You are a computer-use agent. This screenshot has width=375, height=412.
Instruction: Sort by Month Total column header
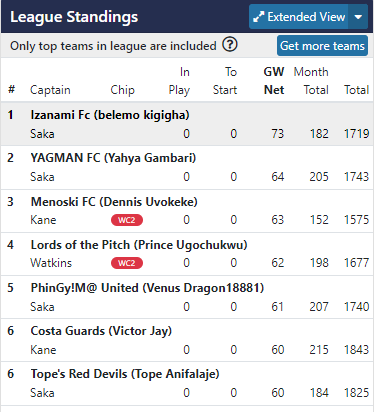(311, 81)
